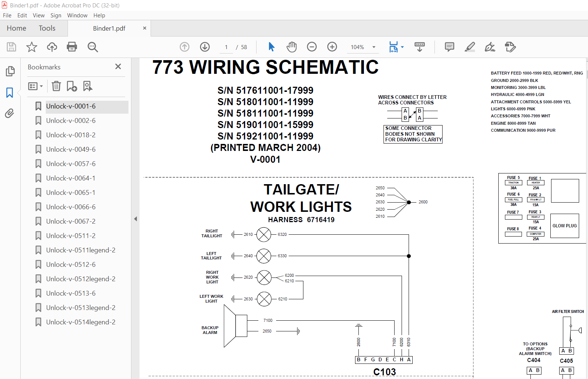Select bookmark Unlock-v-0064-1

coord(71,178)
